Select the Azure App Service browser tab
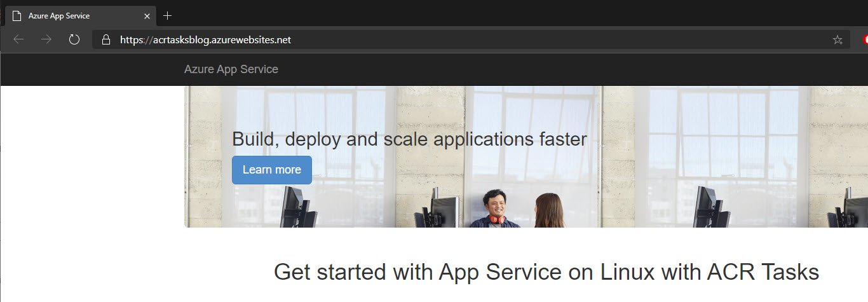 click(70, 15)
